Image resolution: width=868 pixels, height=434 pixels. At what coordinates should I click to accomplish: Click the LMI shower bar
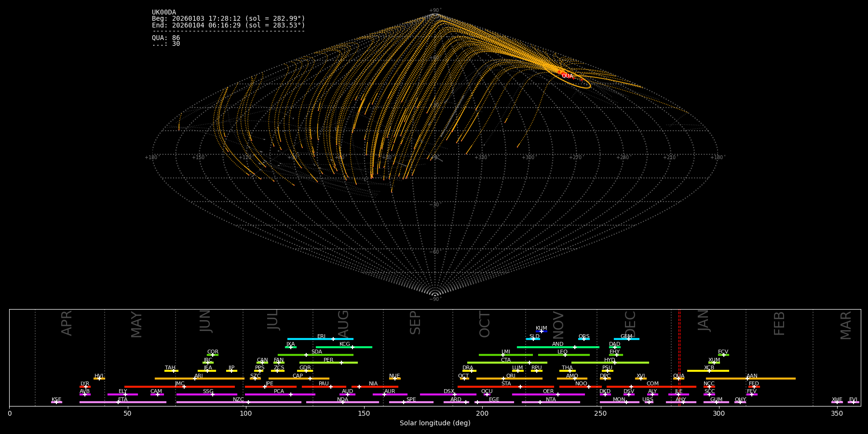pyautogui.click(x=506, y=355)
